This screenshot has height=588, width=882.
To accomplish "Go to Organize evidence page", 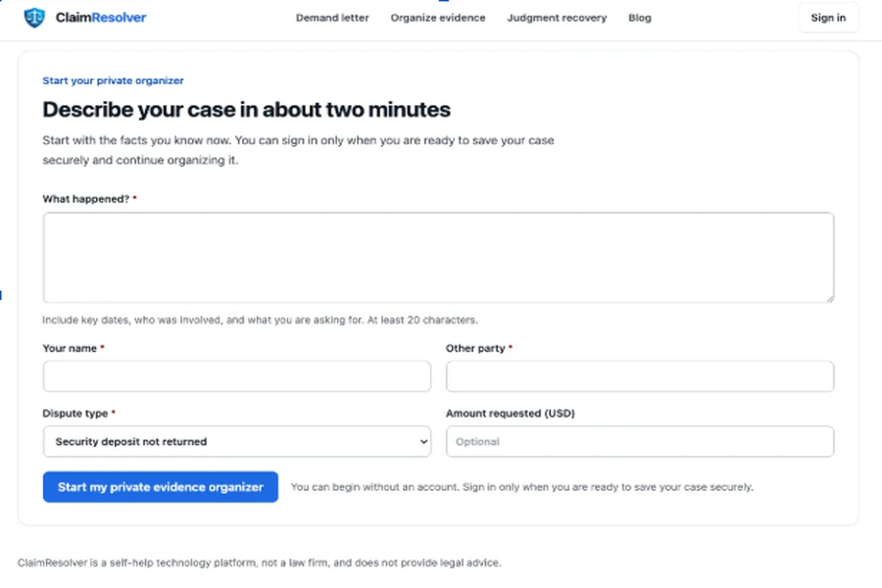I will pos(438,18).
